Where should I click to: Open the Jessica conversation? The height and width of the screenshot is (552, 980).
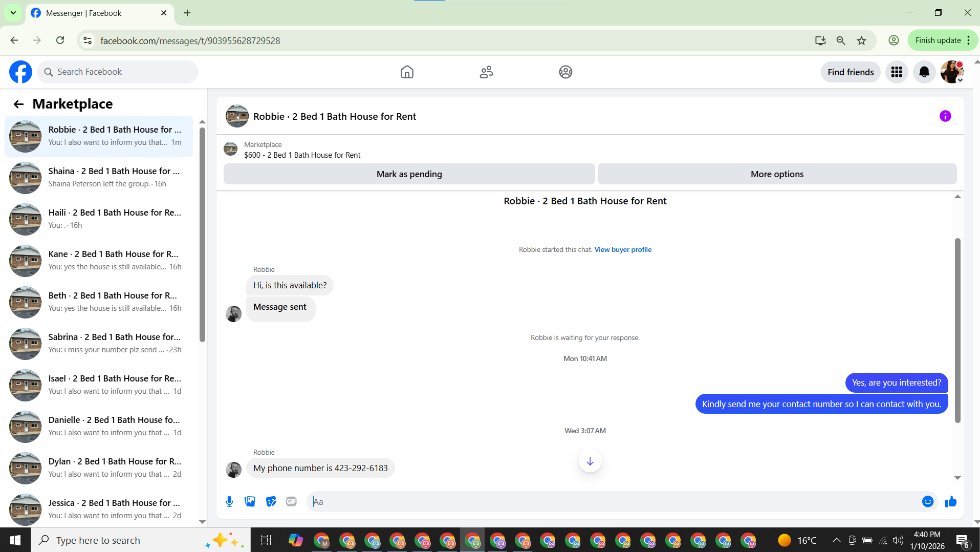(99, 509)
